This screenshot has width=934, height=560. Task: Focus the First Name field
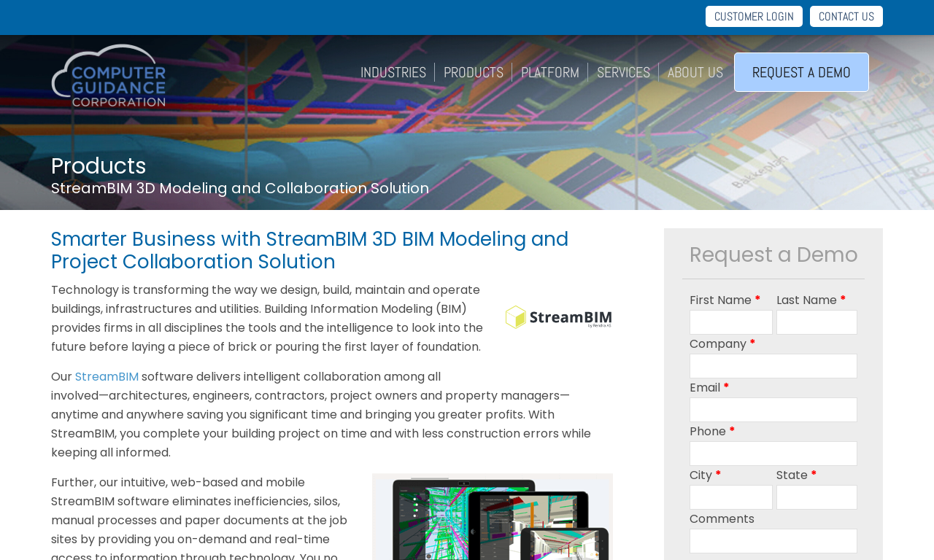click(x=731, y=322)
